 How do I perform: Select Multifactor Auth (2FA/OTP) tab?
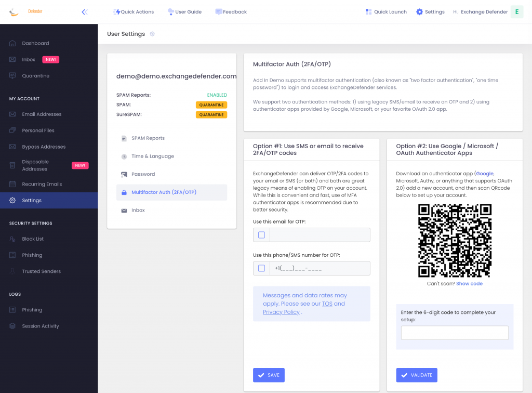pos(171,192)
